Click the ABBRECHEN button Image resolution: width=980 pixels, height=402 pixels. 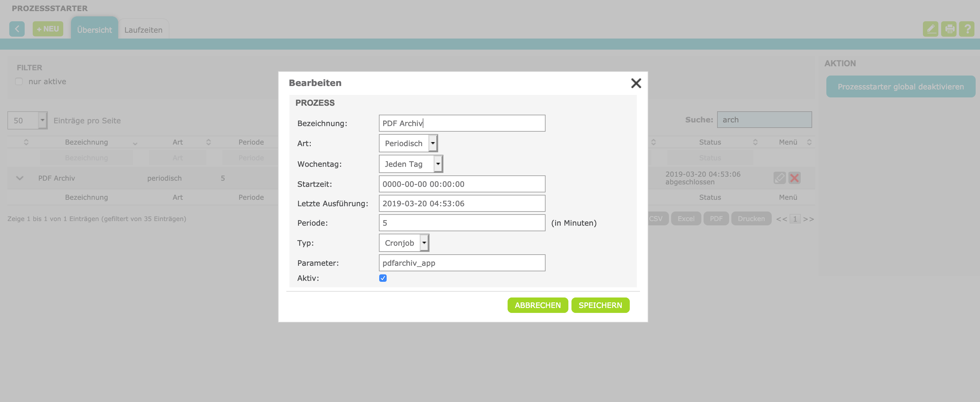pyautogui.click(x=537, y=305)
